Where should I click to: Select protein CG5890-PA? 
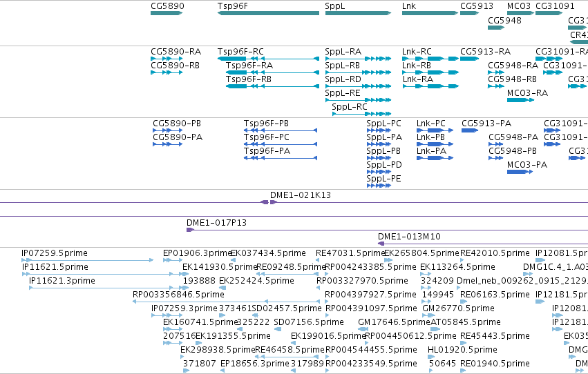[x=168, y=144]
